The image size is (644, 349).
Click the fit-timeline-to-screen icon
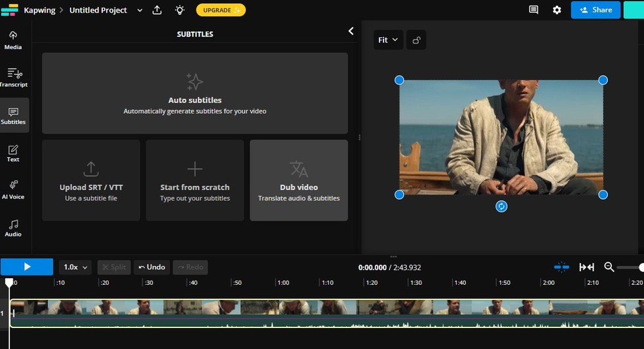(x=586, y=267)
